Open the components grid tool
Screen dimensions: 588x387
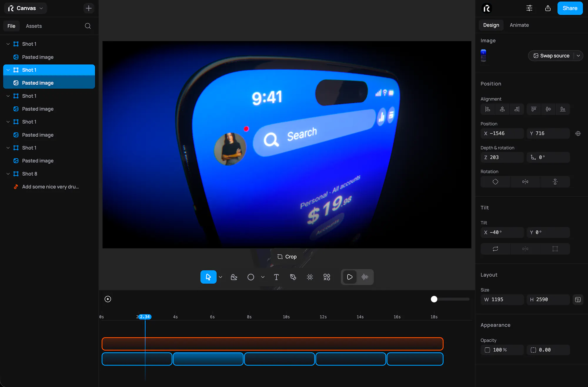pos(327,277)
